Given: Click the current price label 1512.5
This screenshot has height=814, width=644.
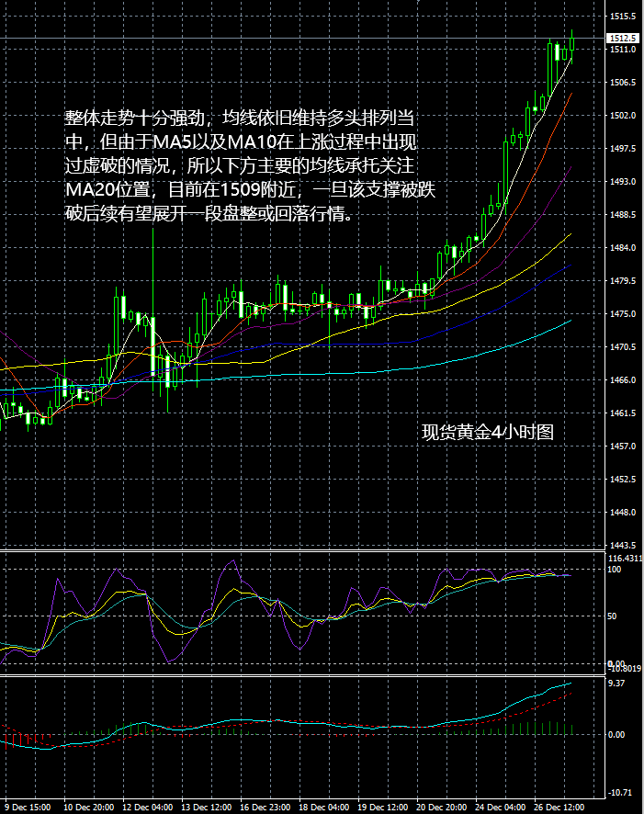Looking at the screenshot, I should [x=624, y=38].
